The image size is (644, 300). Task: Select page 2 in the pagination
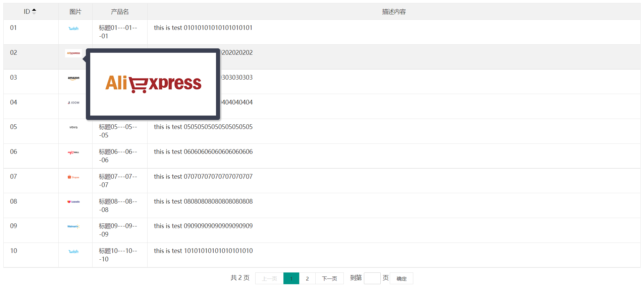pos(307,278)
